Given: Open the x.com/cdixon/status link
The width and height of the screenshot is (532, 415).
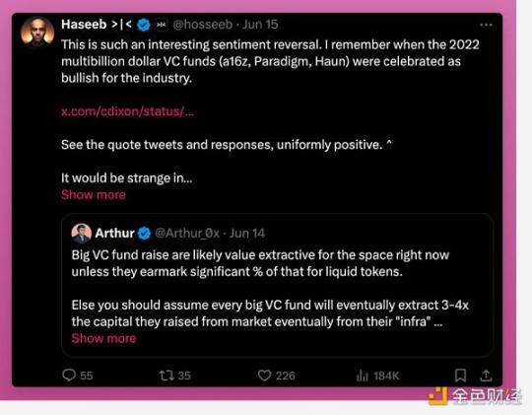Looking at the screenshot, I should tap(127, 111).
